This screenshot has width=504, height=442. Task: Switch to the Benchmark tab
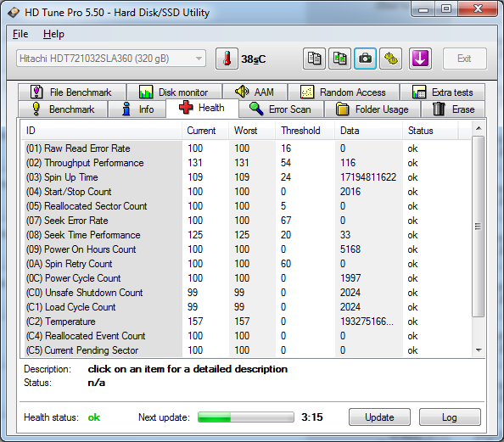[63, 109]
